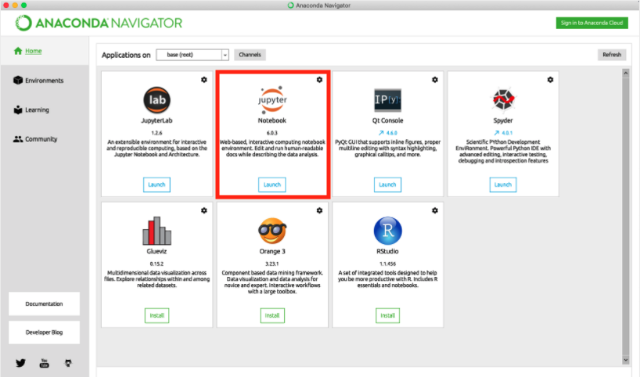Viewport: 640px width, 377px height.
Task: Click the Spyder title text
Action: point(503,121)
